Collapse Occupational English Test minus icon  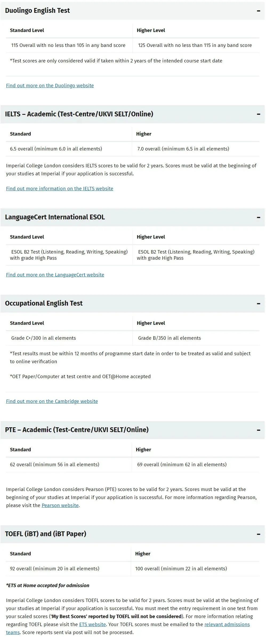click(258, 304)
